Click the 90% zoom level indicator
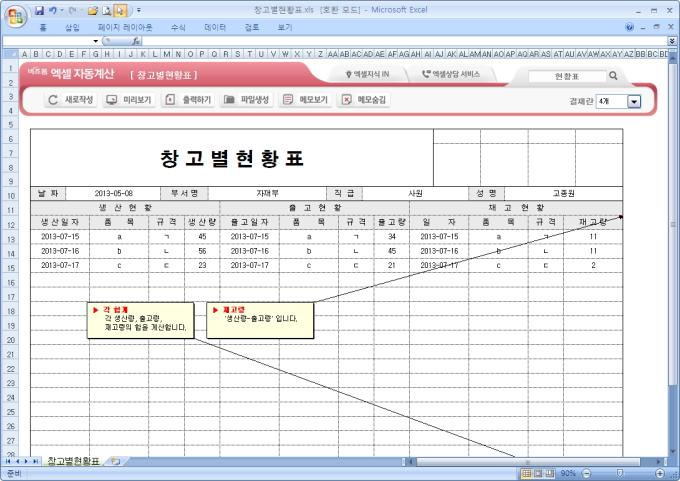680x481 pixels. tap(568, 473)
